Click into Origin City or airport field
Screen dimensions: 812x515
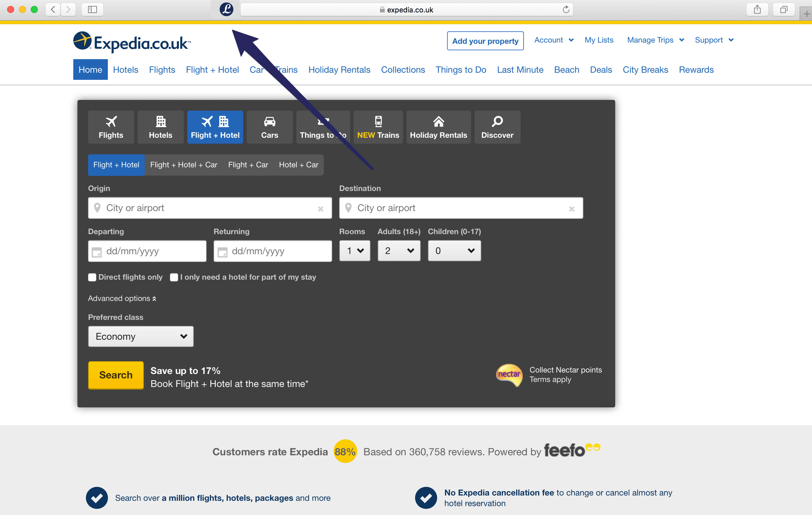(210, 208)
